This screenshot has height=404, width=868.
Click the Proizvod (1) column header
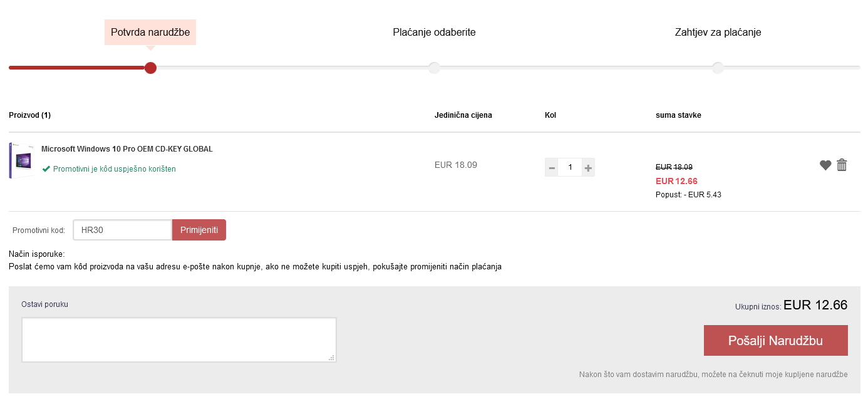click(29, 115)
